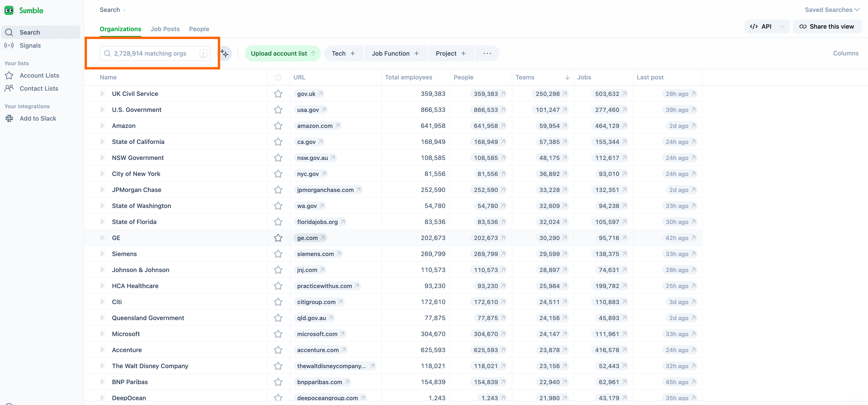Select the Signals sidebar icon

[9, 46]
